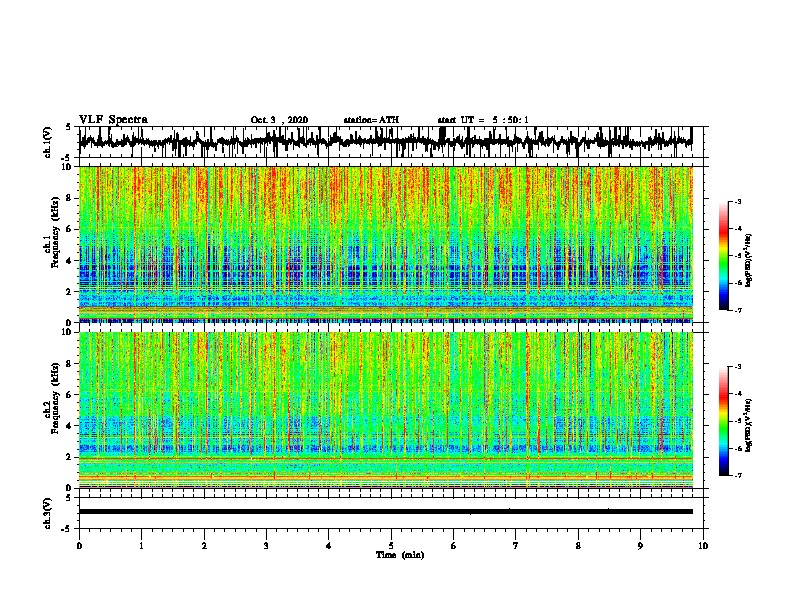Screen dimensions: 792x612
Task: Click the 4 kHz tick on ch.2 frequency axis
Action: [70, 426]
